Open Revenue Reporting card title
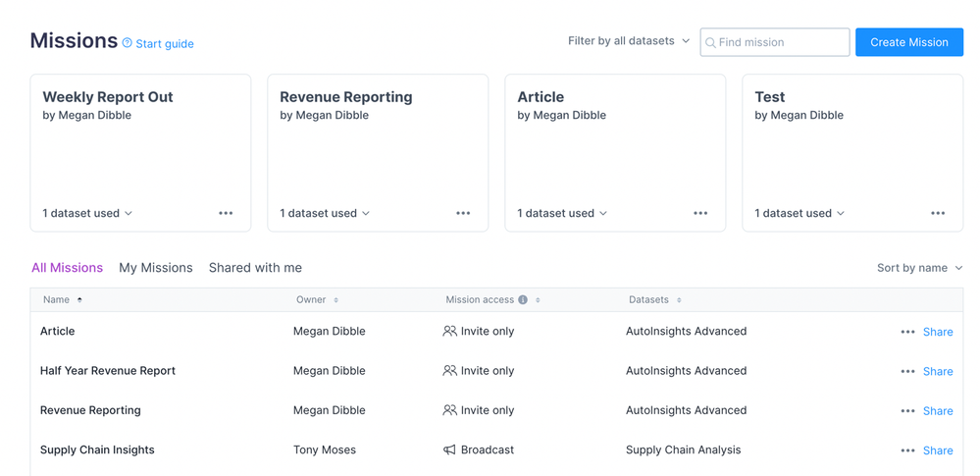Viewport: 980px width, 476px height. [345, 97]
